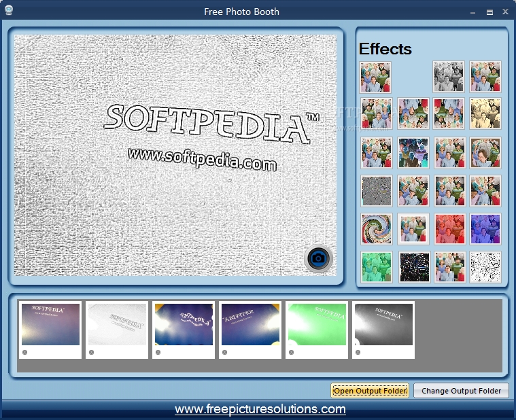
Task: Minimize the Free Photo Booth window
Action: 473,12
